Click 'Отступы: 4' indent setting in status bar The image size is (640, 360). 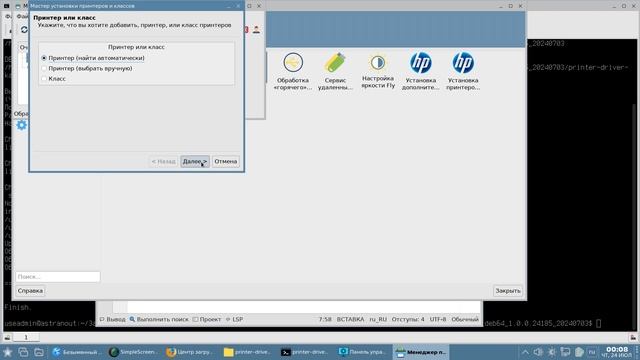click(408, 319)
